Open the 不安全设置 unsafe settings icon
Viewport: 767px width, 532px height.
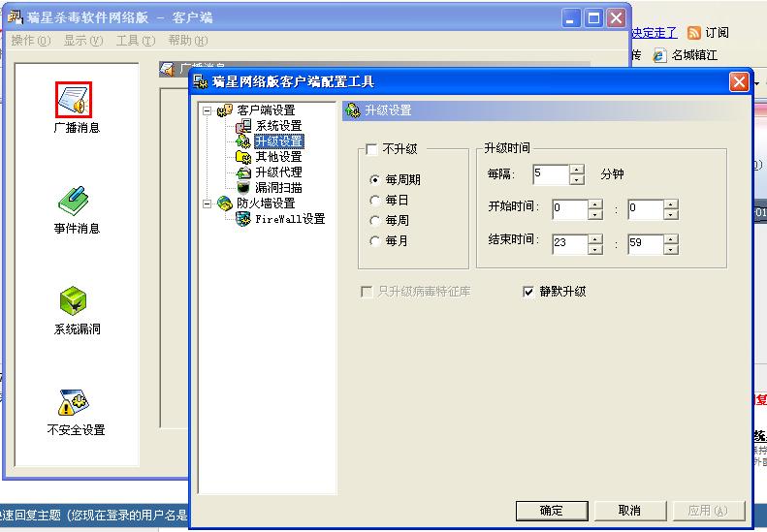[x=74, y=402]
